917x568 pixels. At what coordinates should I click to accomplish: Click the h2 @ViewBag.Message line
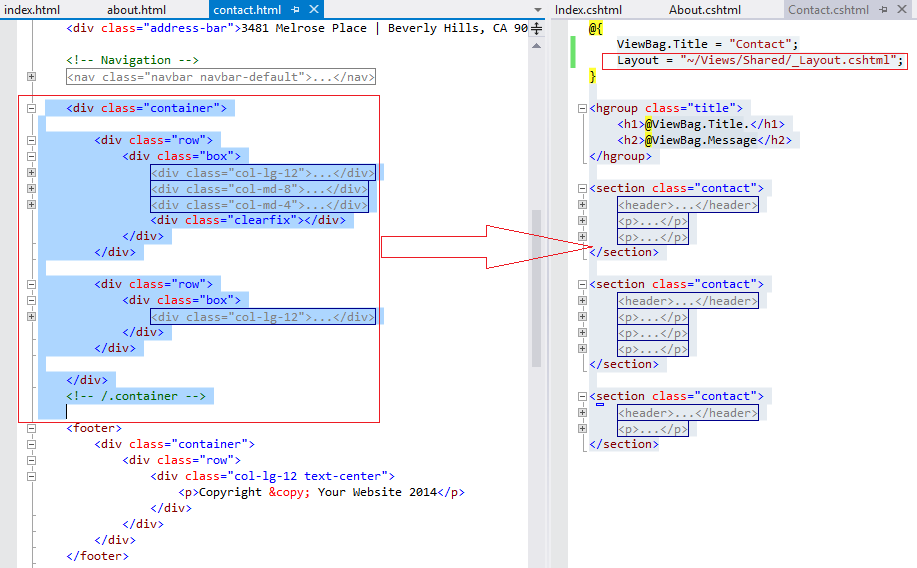pos(704,140)
